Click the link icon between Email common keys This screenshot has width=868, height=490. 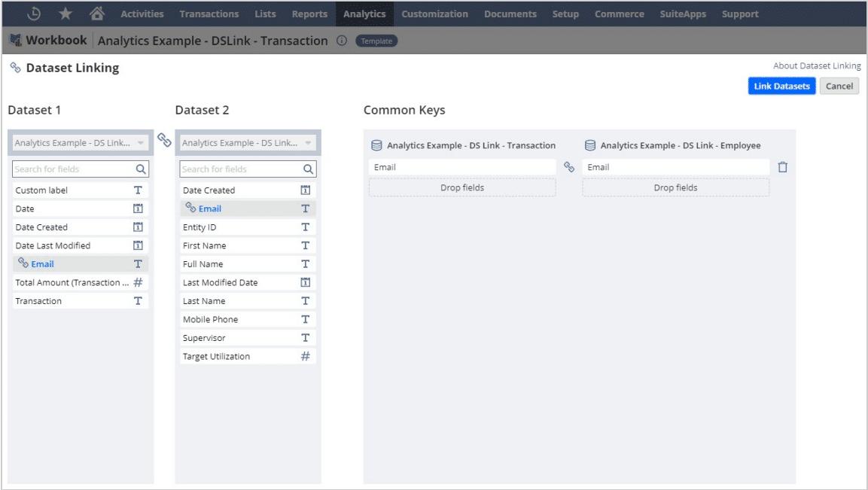pos(569,167)
